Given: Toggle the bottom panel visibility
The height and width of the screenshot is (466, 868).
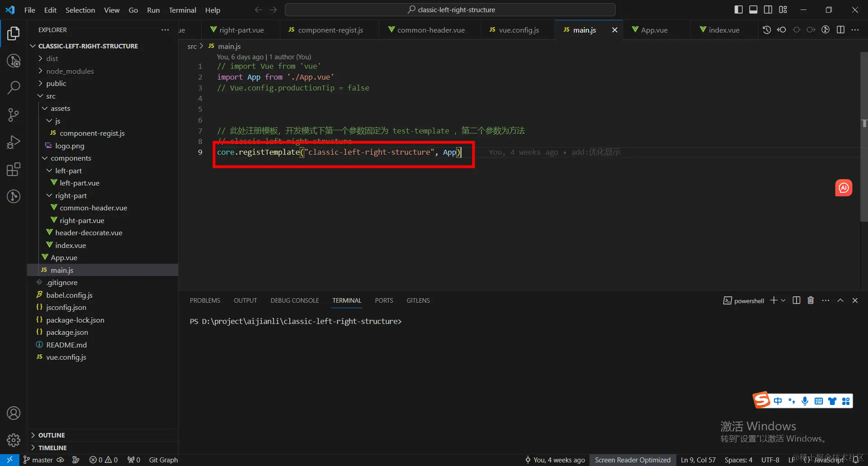Looking at the screenshot, I should [753, 10].
